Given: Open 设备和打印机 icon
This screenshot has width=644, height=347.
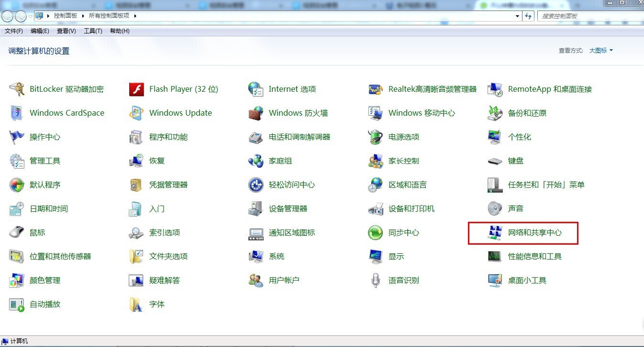Looking at the screenshot, I should point(376,208).
